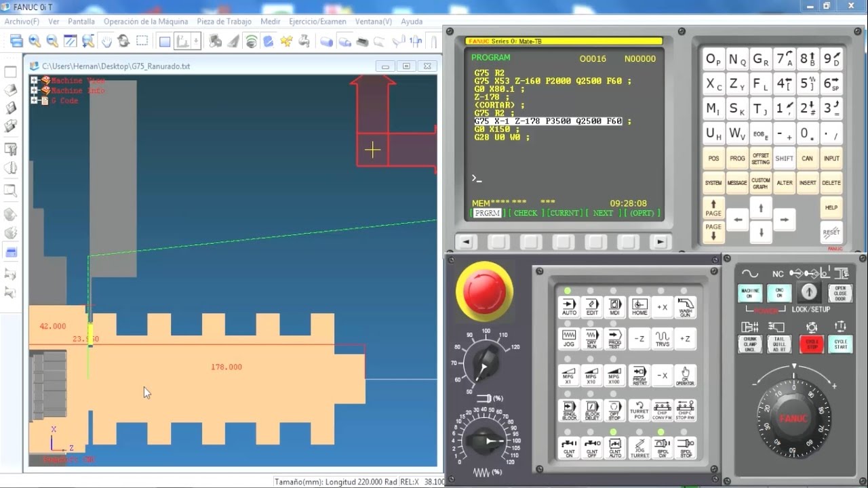Turn coolant on with CLNT ON
The image size is (868, 488).
pyautogui.click(x=569, y=447)
